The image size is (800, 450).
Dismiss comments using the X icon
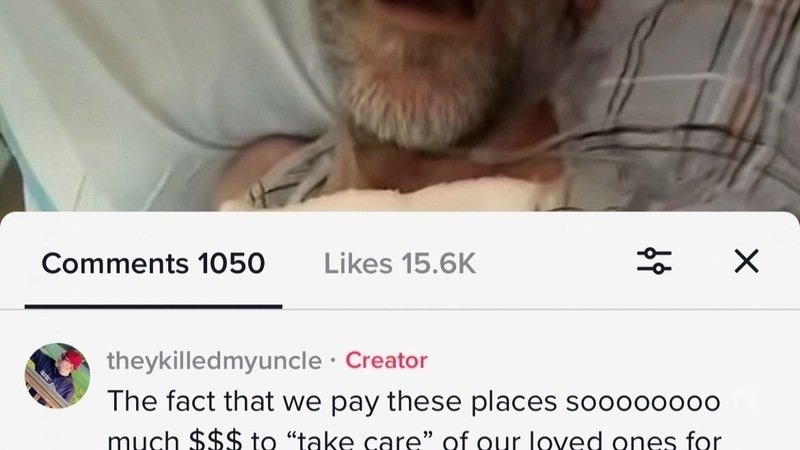[746, 261]
